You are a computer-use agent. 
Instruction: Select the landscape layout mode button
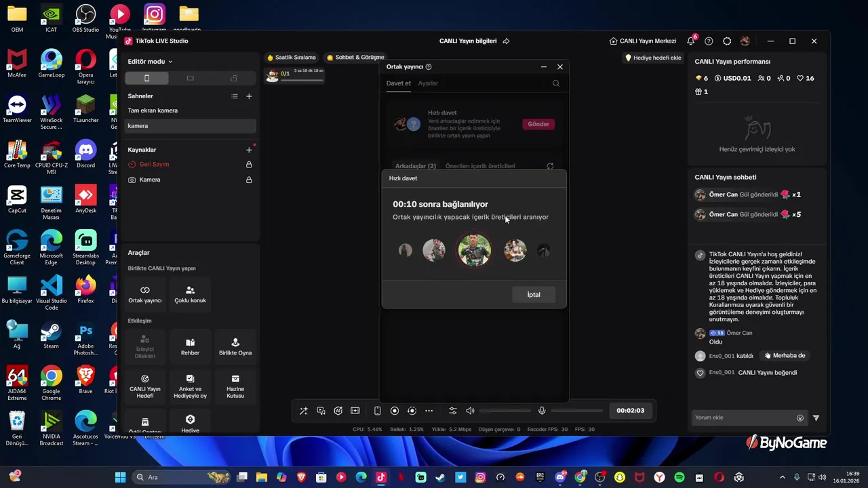190,79
